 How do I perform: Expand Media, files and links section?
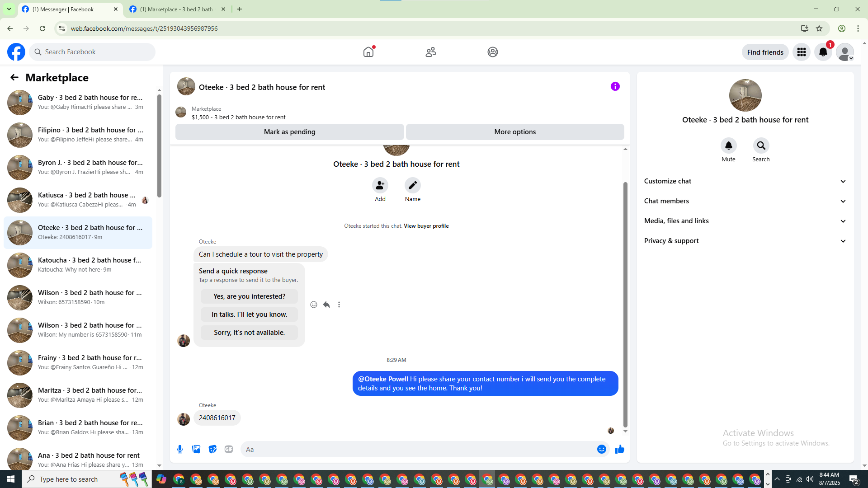745,221
